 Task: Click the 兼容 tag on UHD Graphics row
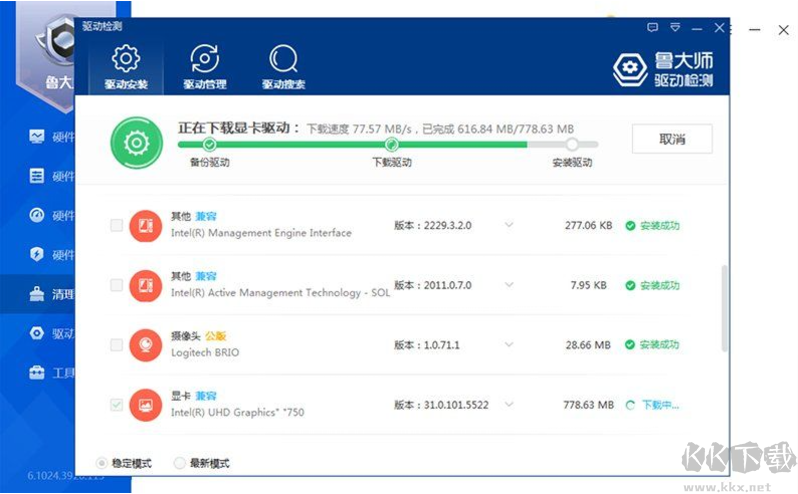coord(206,396)
